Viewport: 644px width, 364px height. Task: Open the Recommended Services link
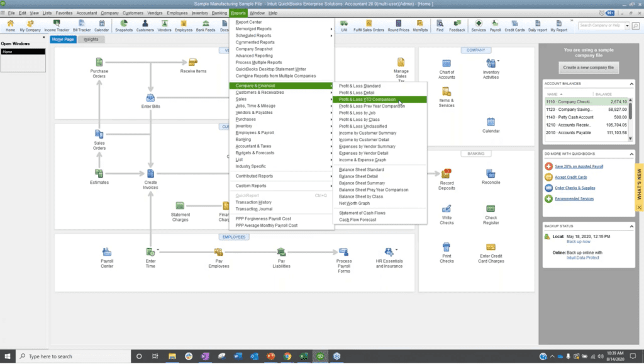tap(574, 198)
